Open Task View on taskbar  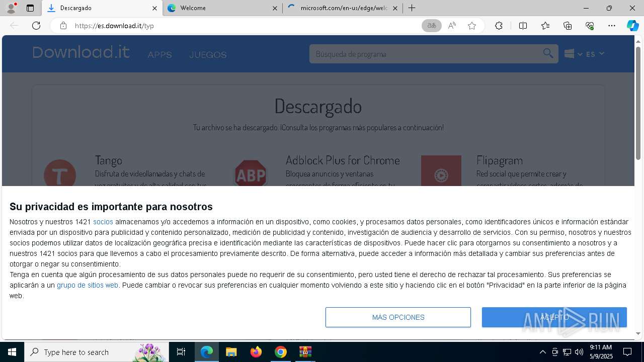181,352
